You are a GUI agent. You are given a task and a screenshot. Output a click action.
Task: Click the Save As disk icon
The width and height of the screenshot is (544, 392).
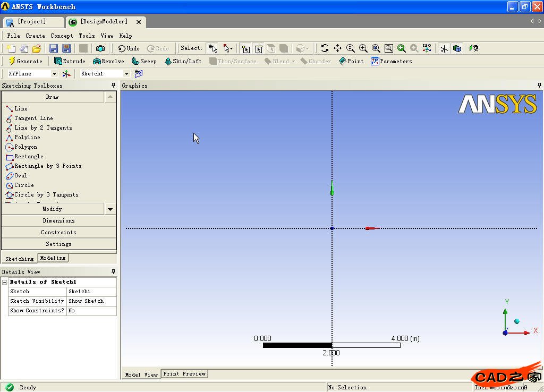click(66, 48)
